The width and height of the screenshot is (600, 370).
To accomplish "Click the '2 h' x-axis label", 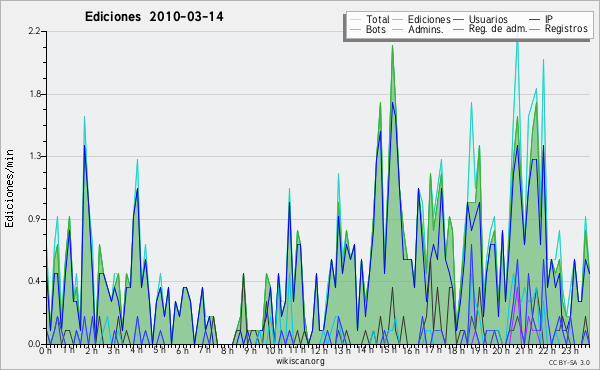I will click(91, 351).
